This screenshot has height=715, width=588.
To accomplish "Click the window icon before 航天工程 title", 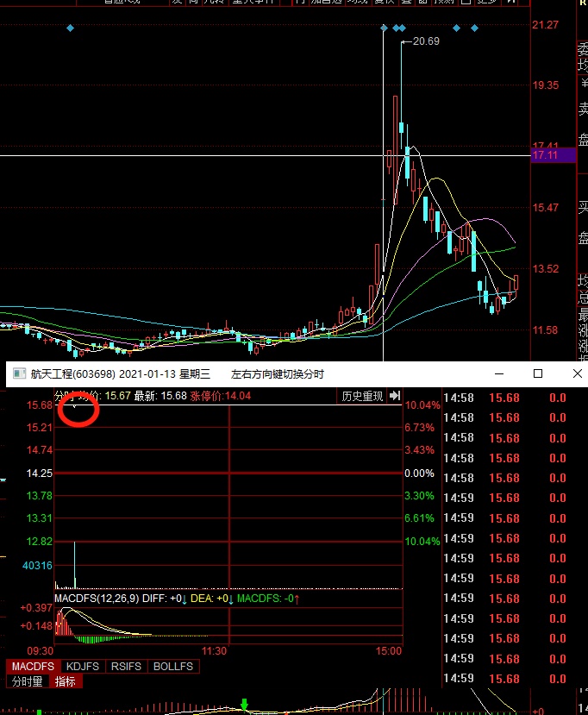I will [19, 374].
